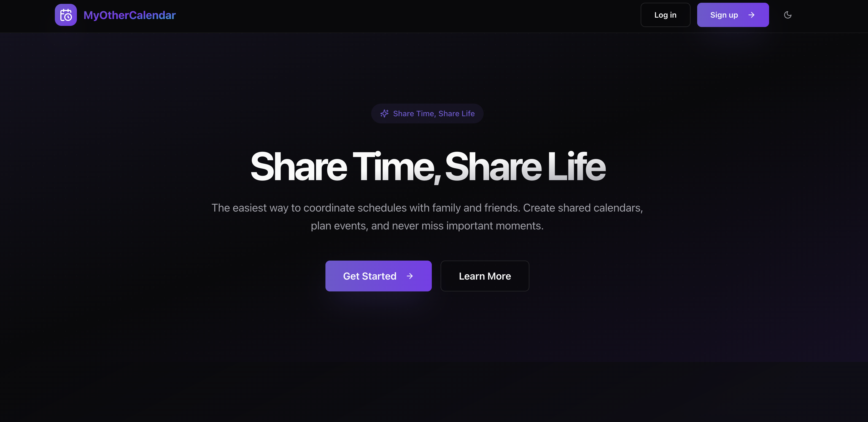
Task: Click the sparkle icon in the badge
Action: pyautogui.click(x=384, y=113)
